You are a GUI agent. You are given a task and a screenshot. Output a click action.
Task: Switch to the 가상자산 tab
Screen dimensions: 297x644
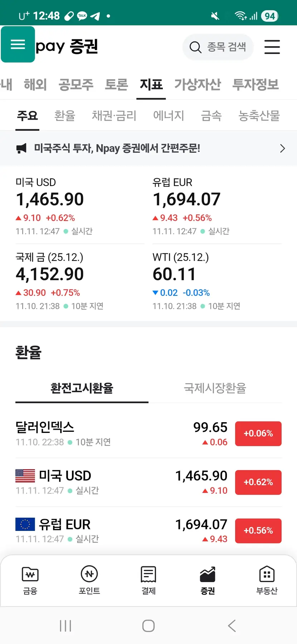[198, 84]
